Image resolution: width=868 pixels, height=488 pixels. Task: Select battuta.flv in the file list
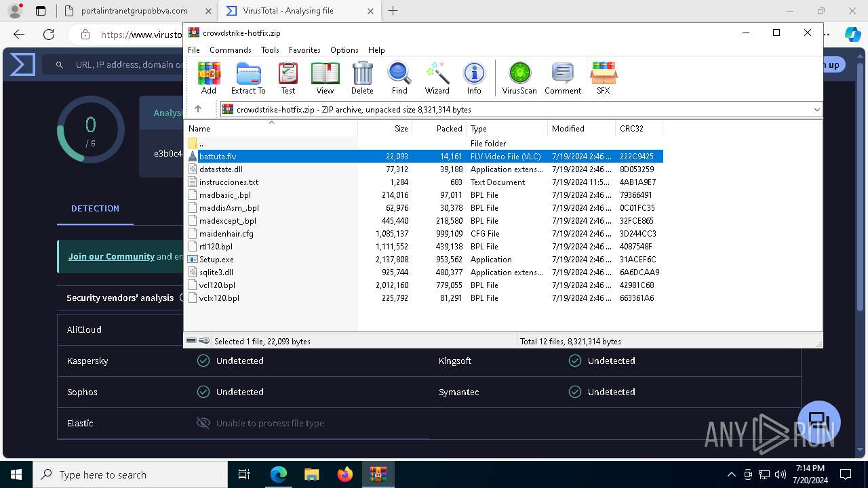pyautogui.click(x=424, y=156)
